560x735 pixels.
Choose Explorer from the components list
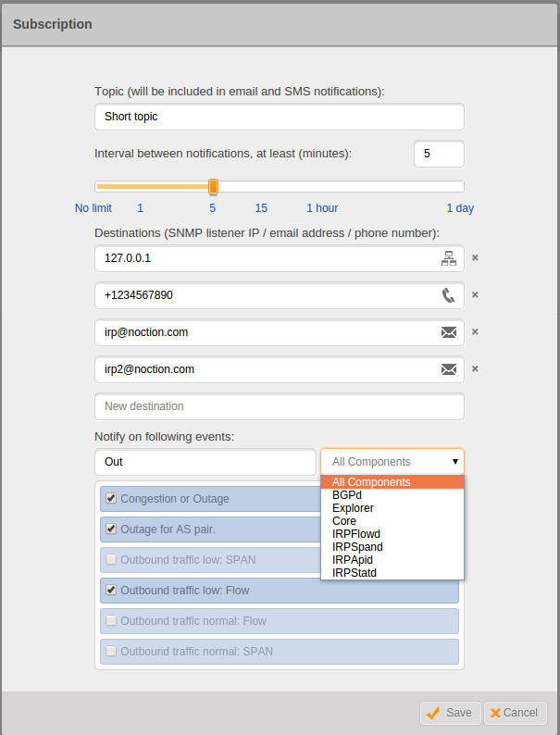pyautogui.click(x=392, y=508)
